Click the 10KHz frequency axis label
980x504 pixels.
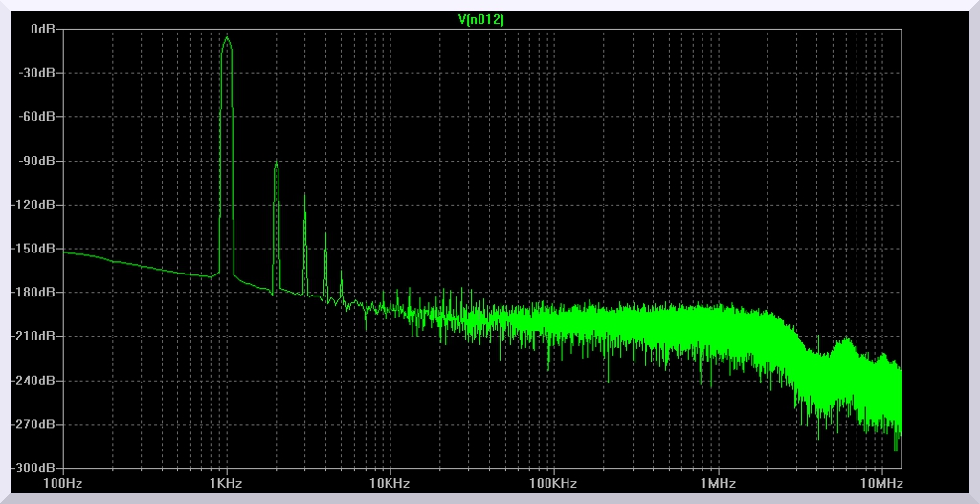click(x=390, y=483)
